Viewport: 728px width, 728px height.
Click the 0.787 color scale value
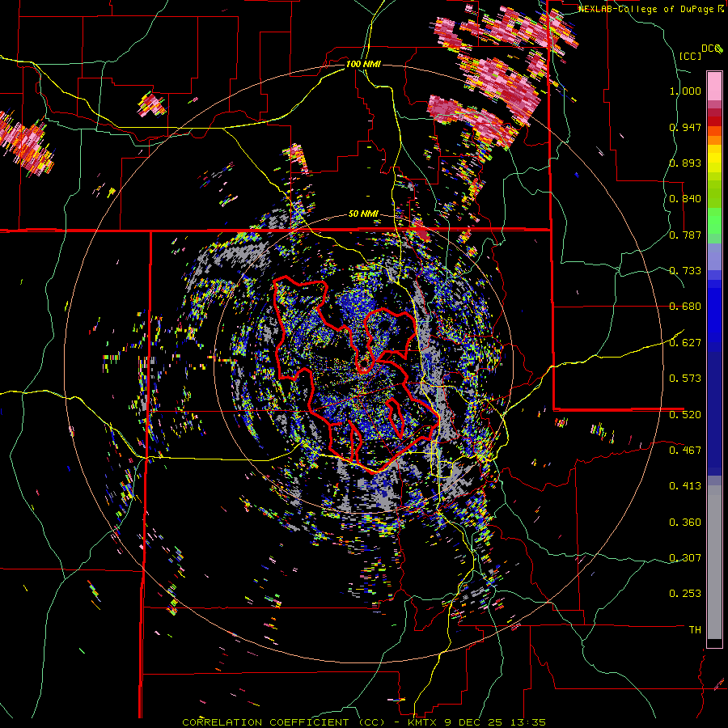point(685,235)
